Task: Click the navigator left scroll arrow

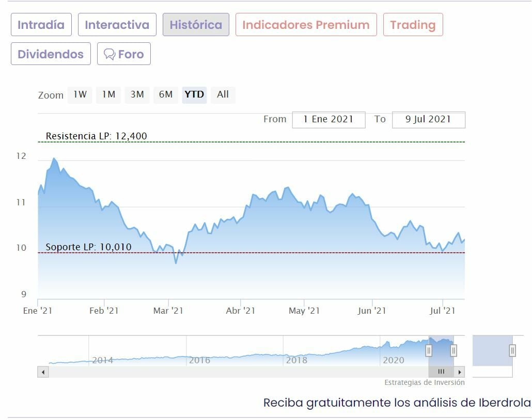Action: [x=43, y=372]
